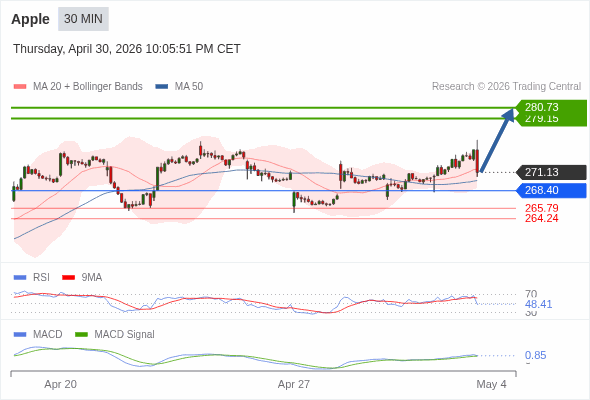Click the 268.40 blue pivot price tag
Image resolution: width=590 pixels, height=400 pixels.
click(x=551, y=190)
